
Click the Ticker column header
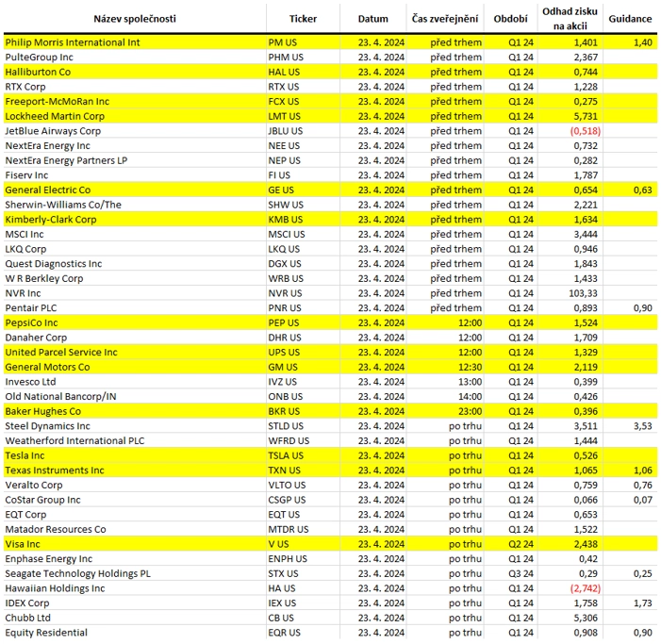303,19
